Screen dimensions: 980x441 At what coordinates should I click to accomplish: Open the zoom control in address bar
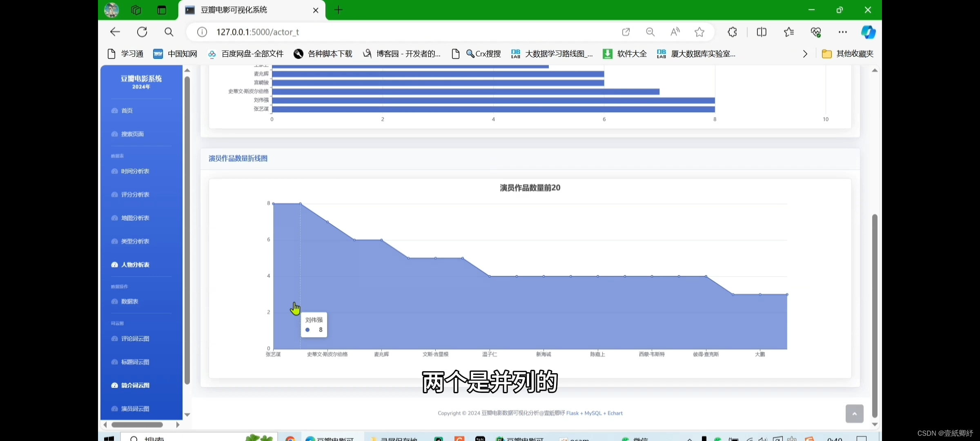[650, 32]
